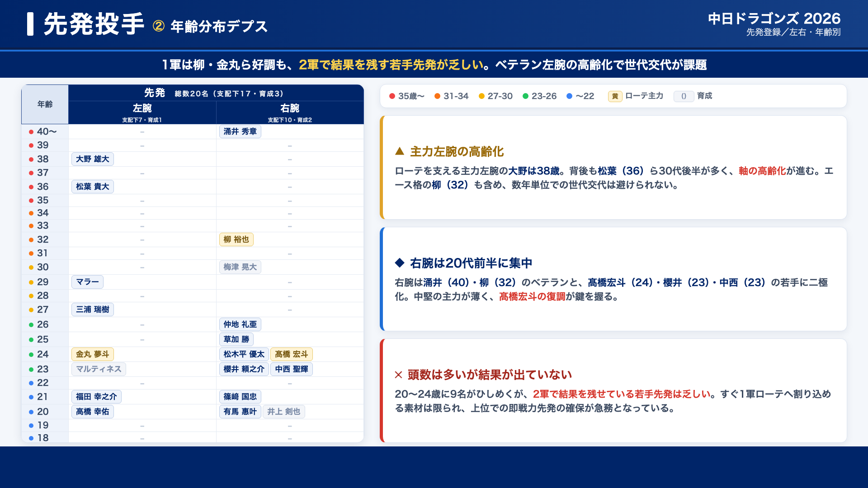
Task: Click the diamond icon beside 右腕は20代前半に集中
Action: pos(400,263)
